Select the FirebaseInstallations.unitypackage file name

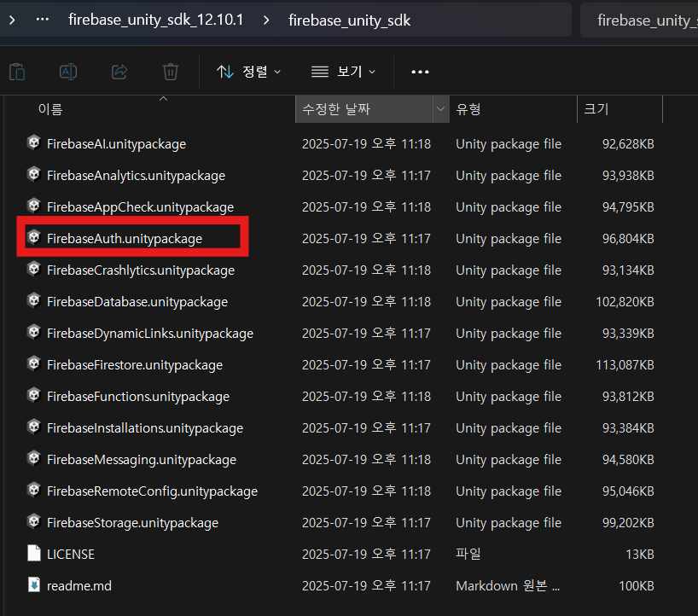[x=145, y=428]
